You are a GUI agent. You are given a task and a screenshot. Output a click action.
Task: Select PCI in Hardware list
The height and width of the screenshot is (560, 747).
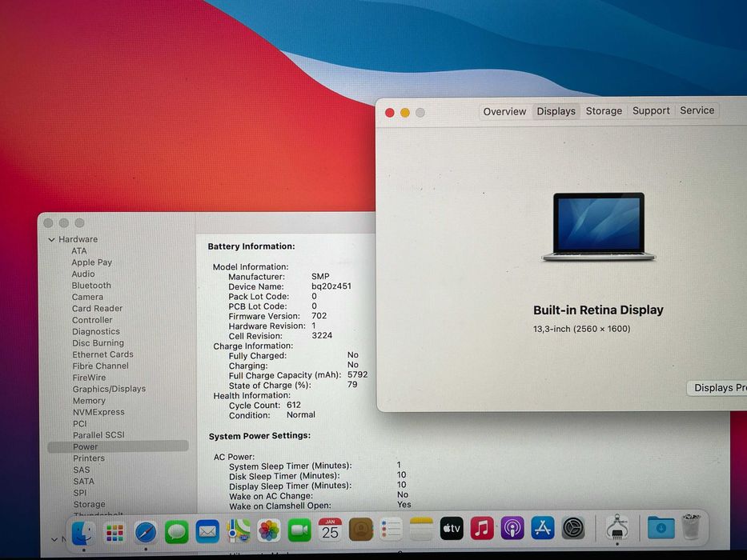coord(79,423)
